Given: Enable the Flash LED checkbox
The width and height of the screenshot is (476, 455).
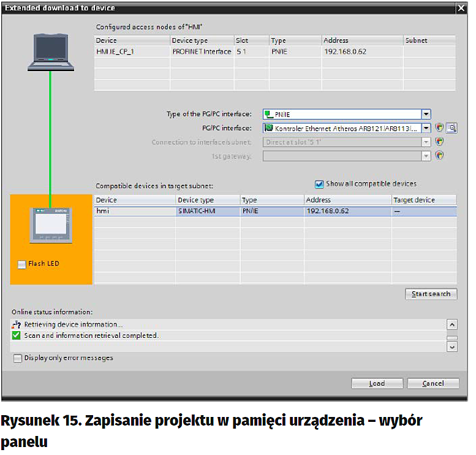Looking at the screenshot, I should [x=22, y=264].
